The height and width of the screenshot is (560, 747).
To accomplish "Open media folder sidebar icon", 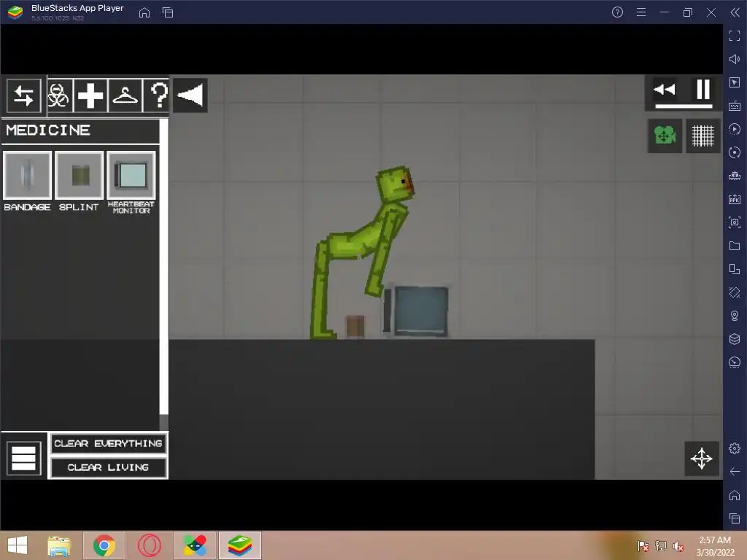I will coord(735,246).
